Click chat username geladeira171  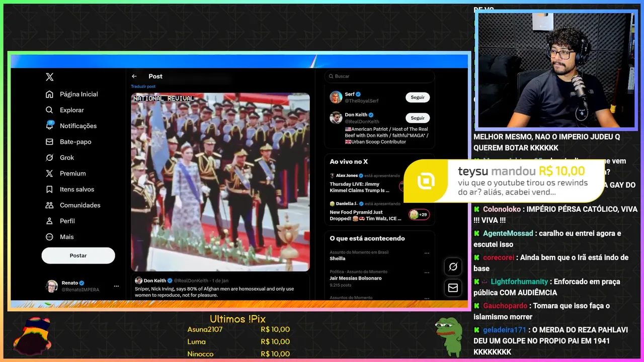tap(505, 330)
